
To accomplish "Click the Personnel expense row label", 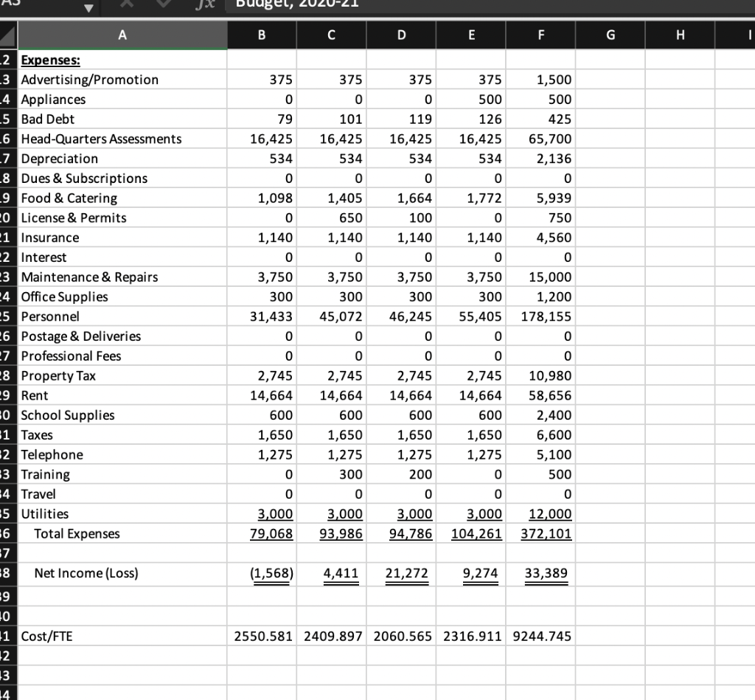I will pyautogui.click(x=49, y=316).
